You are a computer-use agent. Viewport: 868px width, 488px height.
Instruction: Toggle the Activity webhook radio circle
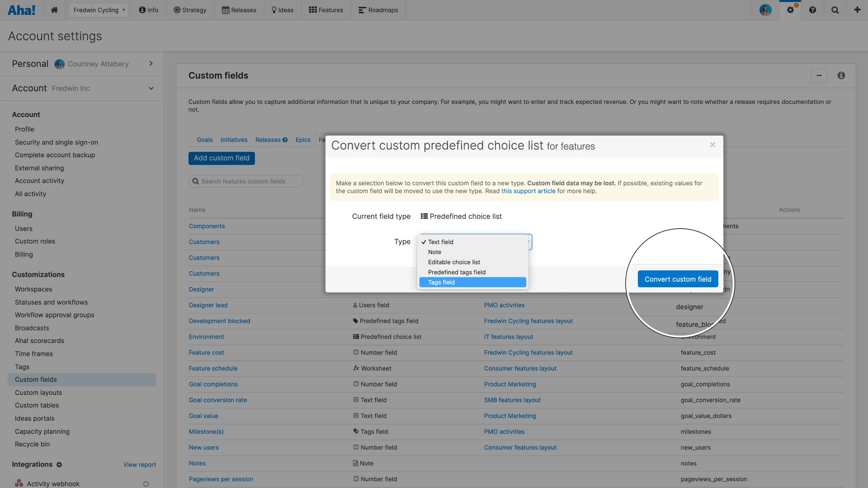coord(146,484)
